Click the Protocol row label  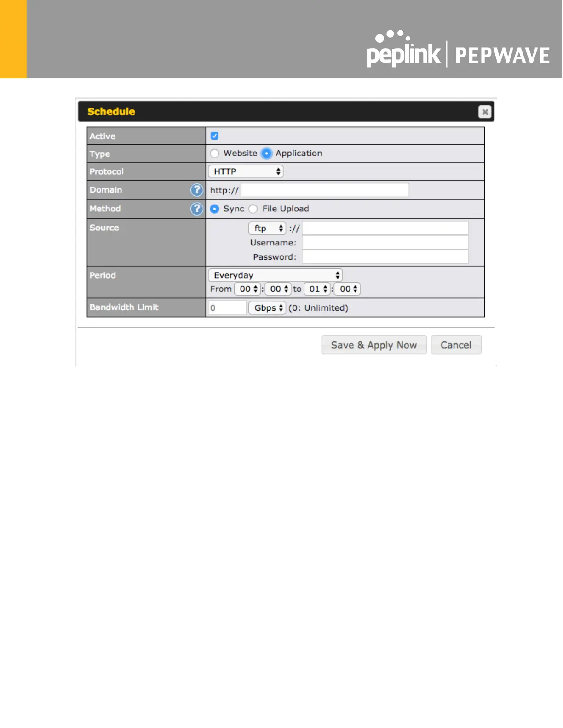point(106,171)
